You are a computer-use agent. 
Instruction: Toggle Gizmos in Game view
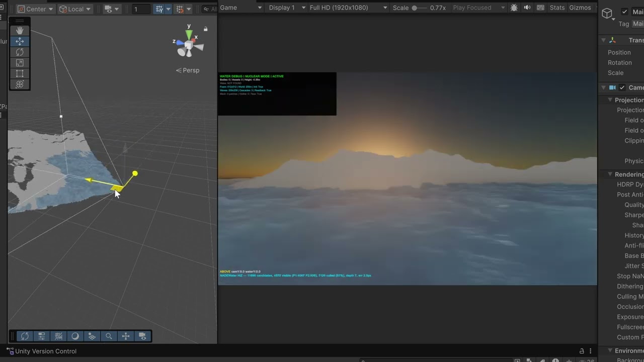580,8
